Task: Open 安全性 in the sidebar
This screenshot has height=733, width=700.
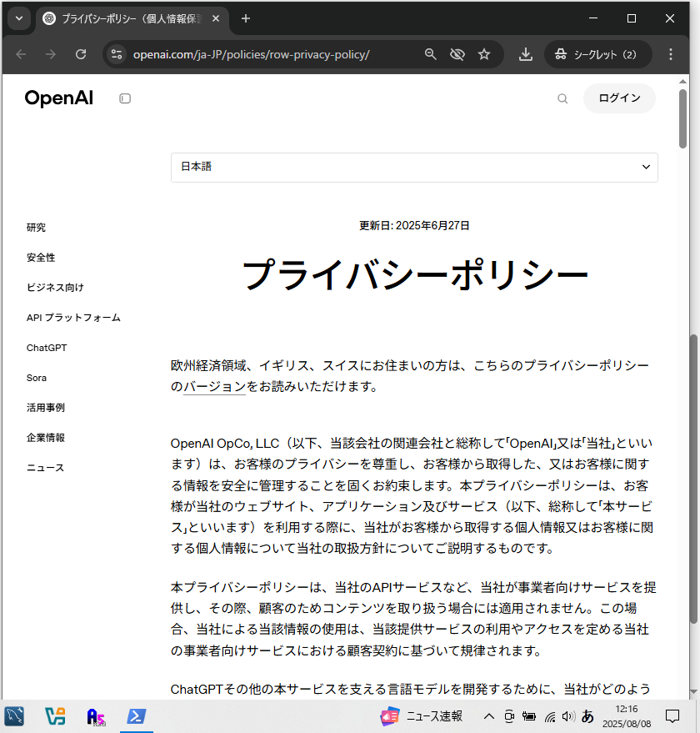Action: tap(41, 258)
